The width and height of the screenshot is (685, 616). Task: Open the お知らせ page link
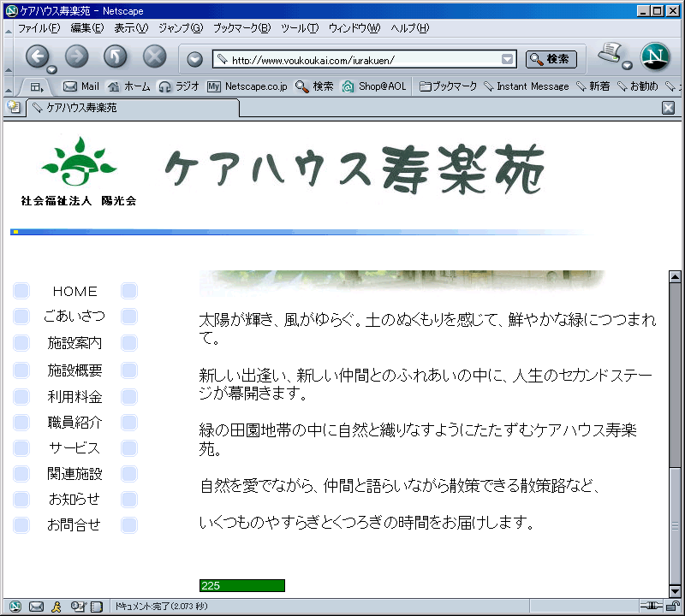[74, 499]
